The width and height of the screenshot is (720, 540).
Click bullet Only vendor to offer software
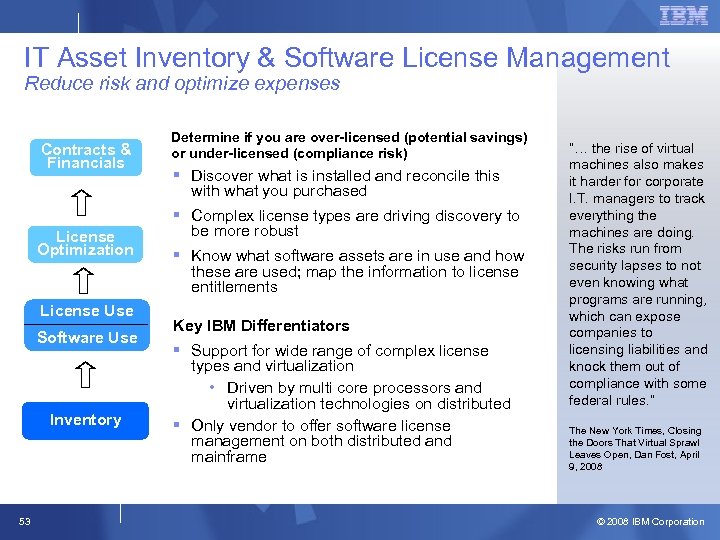coord(321,441)
